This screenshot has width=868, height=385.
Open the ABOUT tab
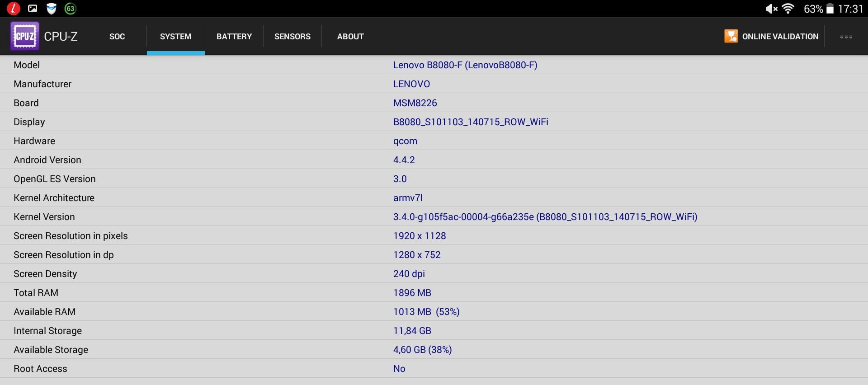coord(350,37)
